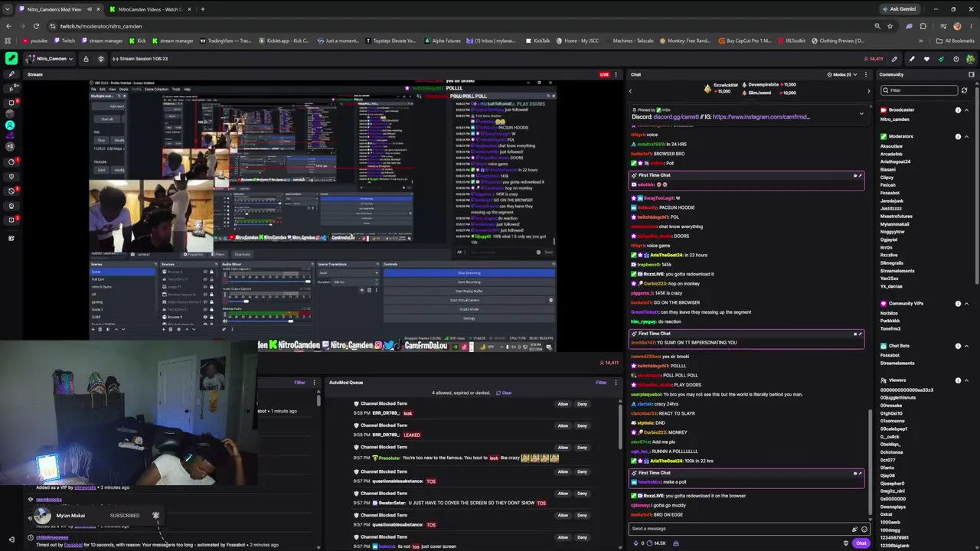
Task: Refresh the Community list
Action: point(965,90)
